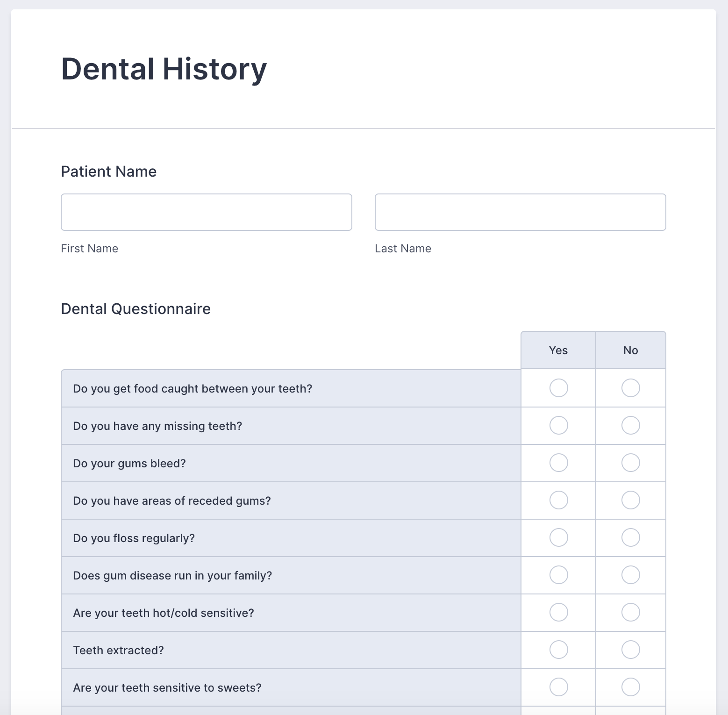Pick Yes for teeth sensitive to sweets
Screen dimensions: 728x715
(x=558, y=687)
